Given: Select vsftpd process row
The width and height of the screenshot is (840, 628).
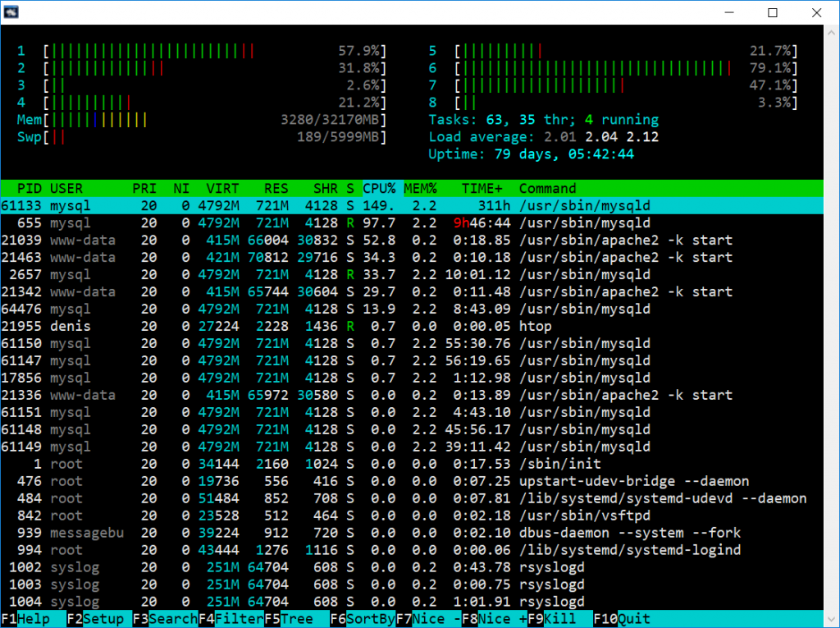Looking at the screenshot, I should pos(412,516).
